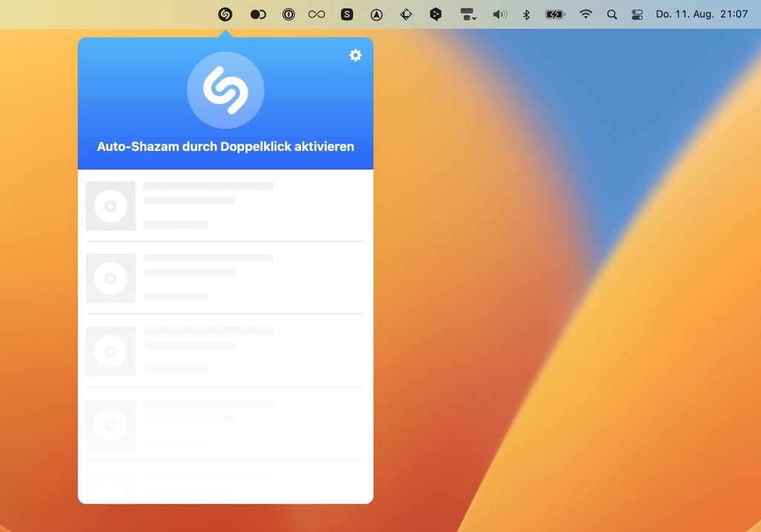This screenshot has height=532, width=761.
Task: Click the date and time in menu bar
Action: (x=702, y=14)
